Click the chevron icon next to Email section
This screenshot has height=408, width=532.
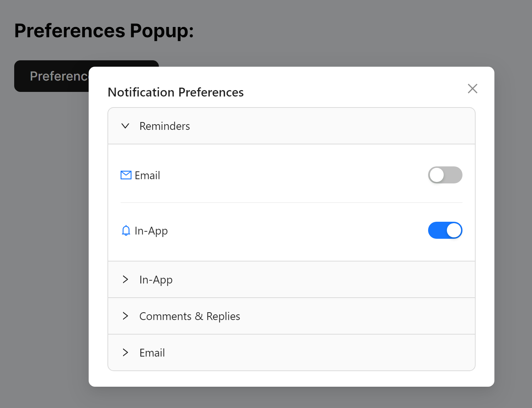pos(126,352)
